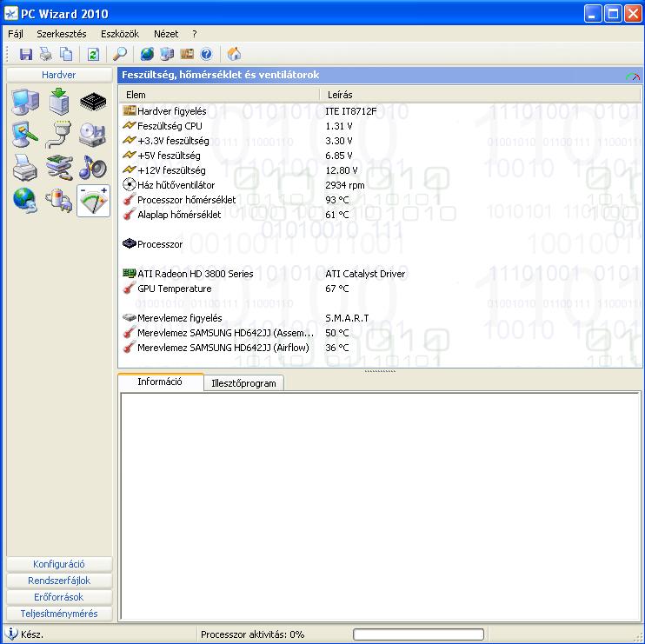Screen dimensions: 645x644
Task: Open the Network globe sidebar icon
Action: pyautogui.click(x=25, y=201)
